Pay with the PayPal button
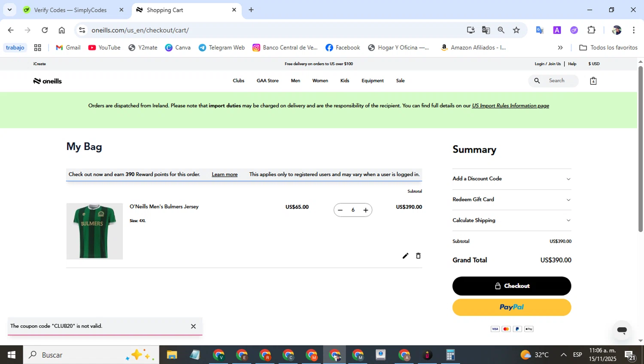The width and height of the screenshot is (644, 364). (512, 307)
